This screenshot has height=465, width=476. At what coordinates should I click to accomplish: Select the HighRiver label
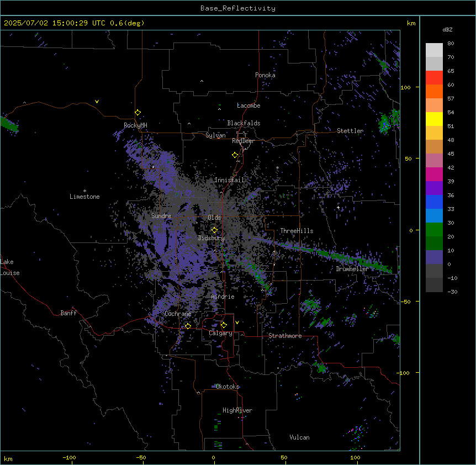237,410
